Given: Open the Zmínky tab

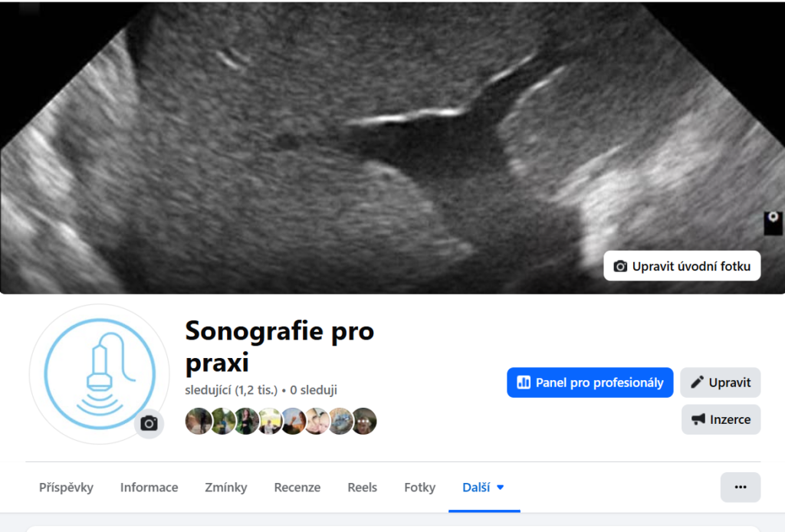Looking at the screenshot, I should click(x=226, y=488).
